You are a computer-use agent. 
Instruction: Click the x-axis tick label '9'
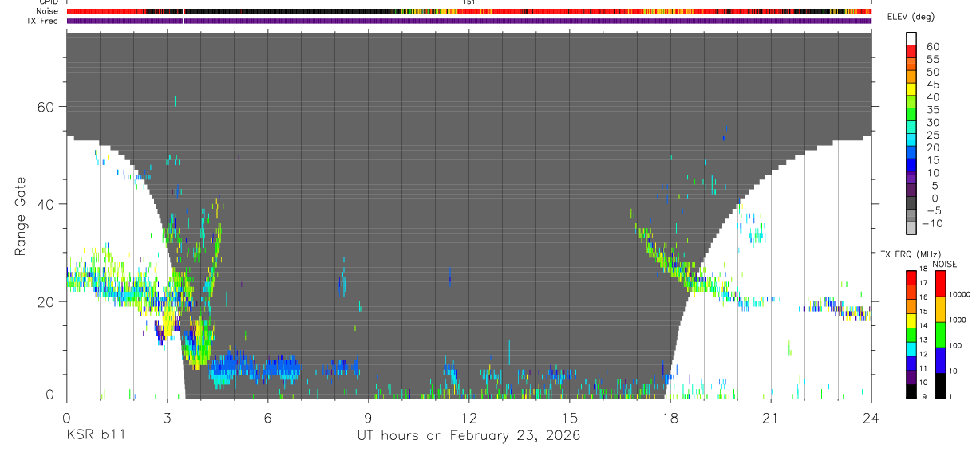click(x=368, y=417)
